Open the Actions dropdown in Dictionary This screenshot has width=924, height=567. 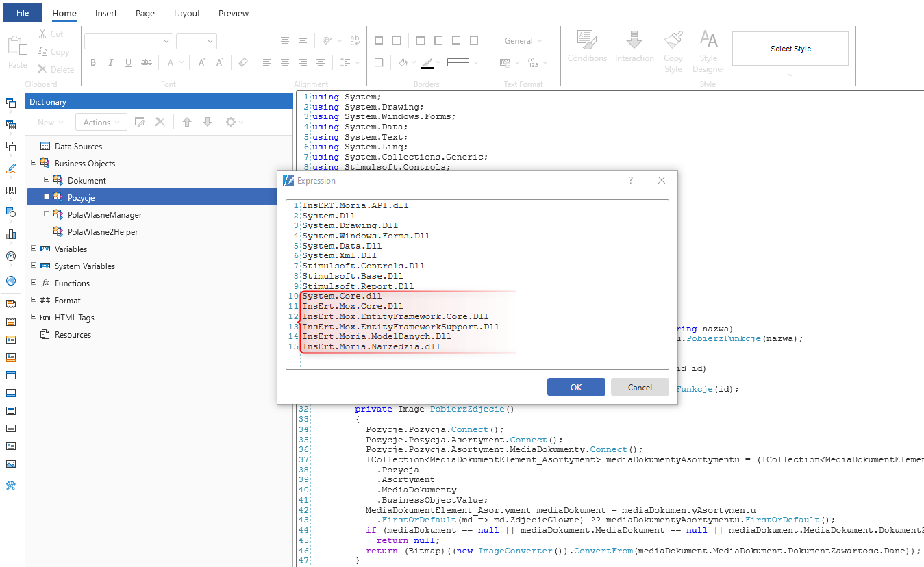point(101,123)
